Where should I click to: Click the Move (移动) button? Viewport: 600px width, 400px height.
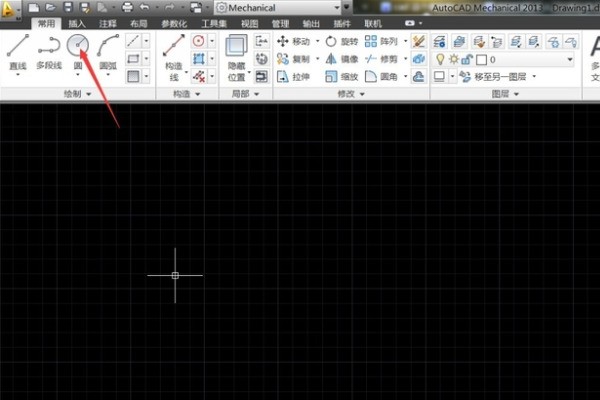(295, 42)
